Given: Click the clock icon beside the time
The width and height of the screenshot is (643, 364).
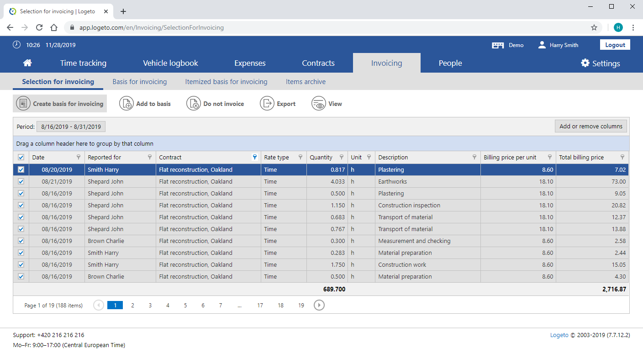Looking at the screenshot, I should 17,45.
